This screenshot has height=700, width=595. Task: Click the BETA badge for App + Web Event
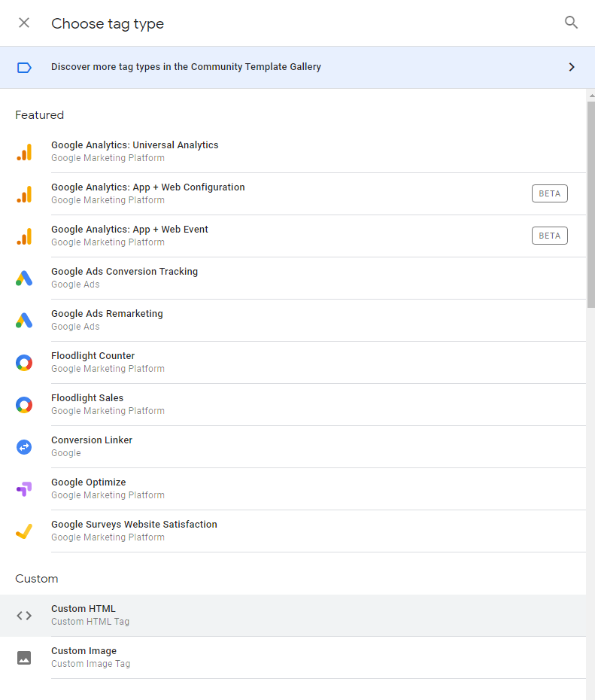point(550,236)
